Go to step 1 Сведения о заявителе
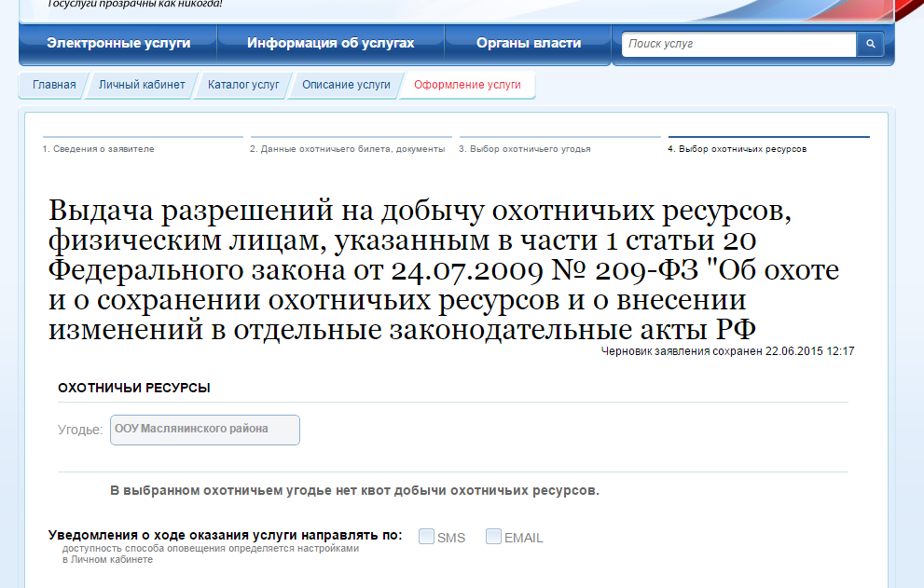This screenshot has width=924, height=588. (98, 149)
